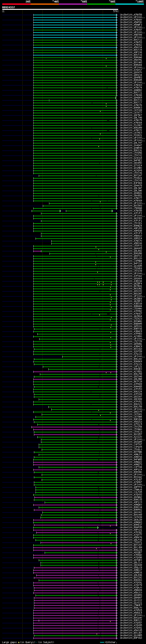146x644 pixels.
Task: Click the red 20% identity legend segment
Action: coord(16,4)
